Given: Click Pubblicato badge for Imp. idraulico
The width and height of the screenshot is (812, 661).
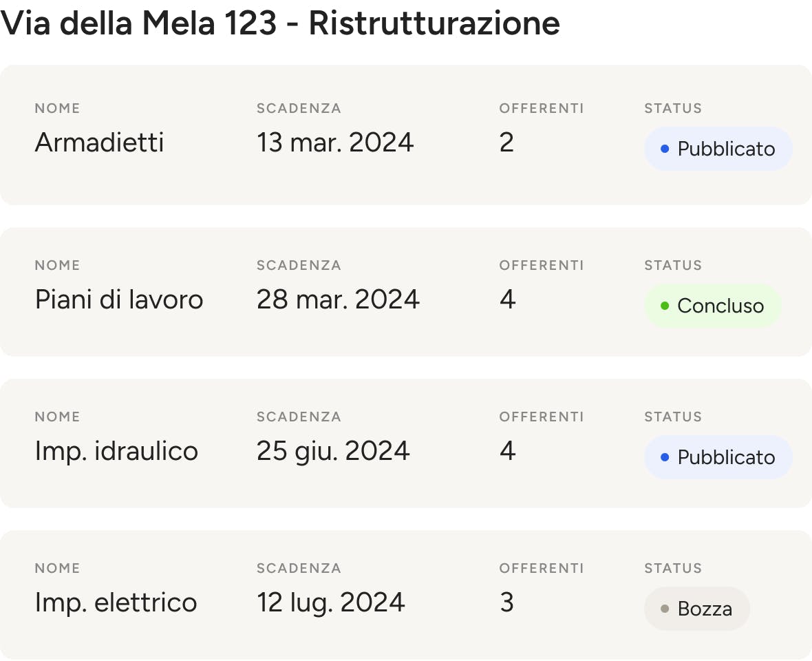Looking at the screenshot, I should tap(718, 457).
